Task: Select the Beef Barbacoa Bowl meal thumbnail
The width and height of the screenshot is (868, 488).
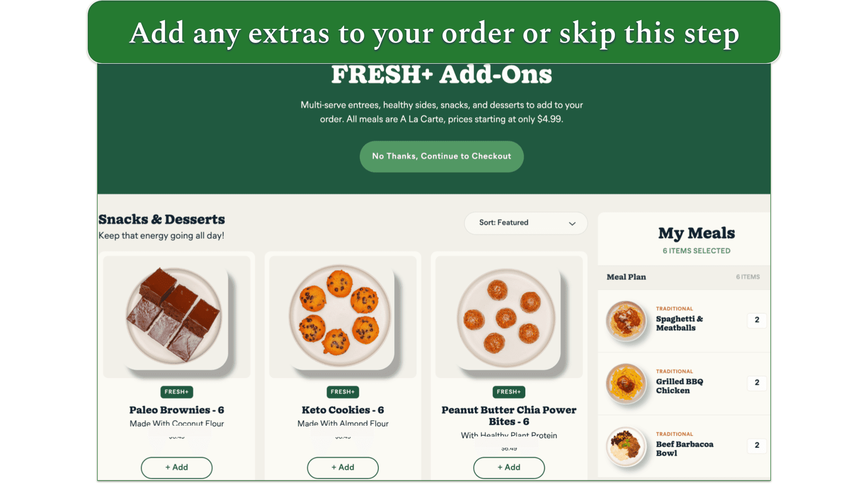Action: 626,446
